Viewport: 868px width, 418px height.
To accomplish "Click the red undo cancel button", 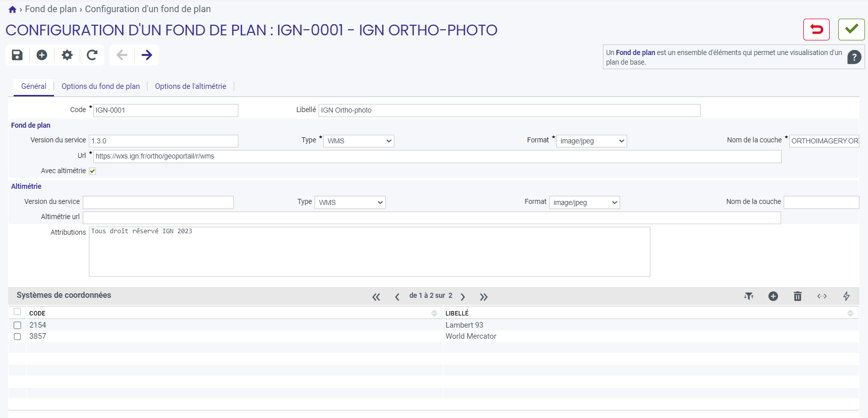I will [x=816, y=29].
